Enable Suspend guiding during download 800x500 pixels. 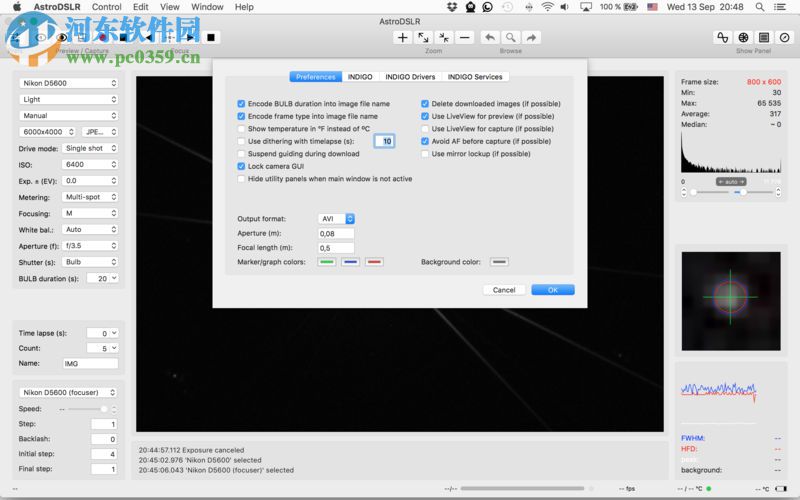(x=241, y=154)
